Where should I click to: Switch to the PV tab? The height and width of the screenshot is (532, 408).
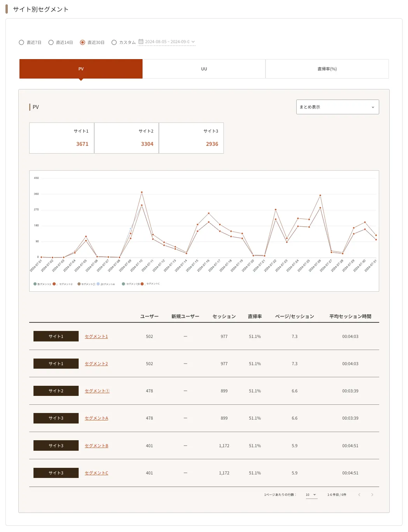(x=81, y=69)
